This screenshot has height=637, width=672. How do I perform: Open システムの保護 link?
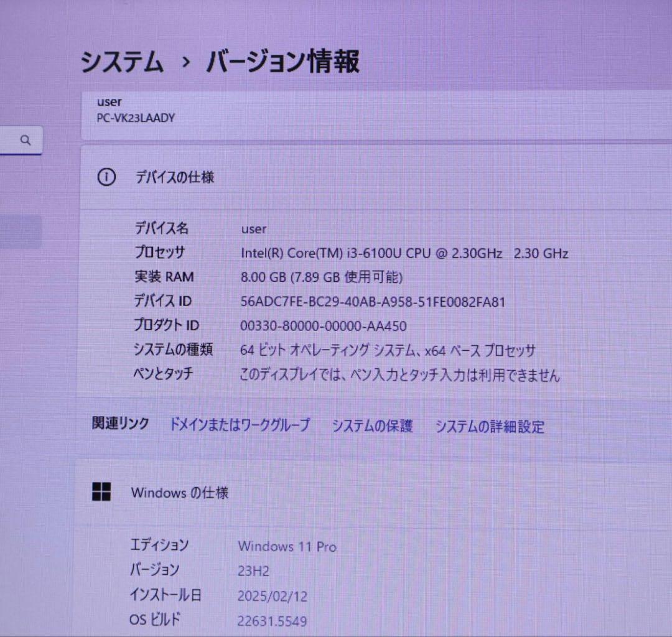372,426
